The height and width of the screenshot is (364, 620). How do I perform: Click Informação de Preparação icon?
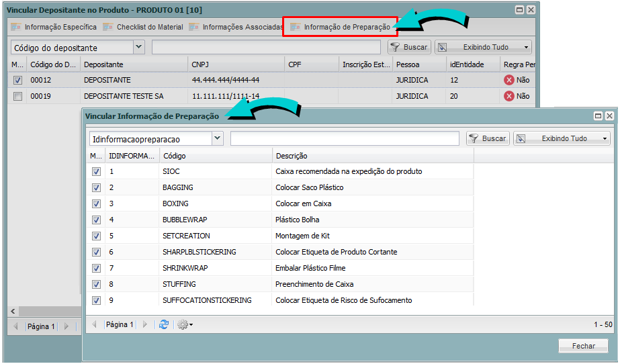[296, 27]
